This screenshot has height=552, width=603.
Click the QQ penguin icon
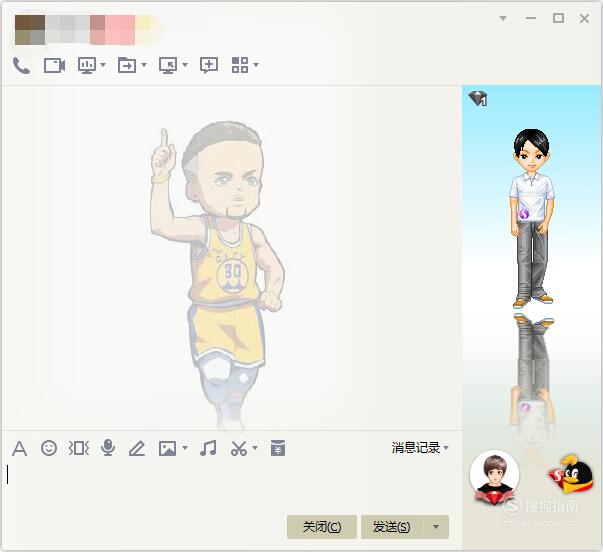(x=571, y=474)
